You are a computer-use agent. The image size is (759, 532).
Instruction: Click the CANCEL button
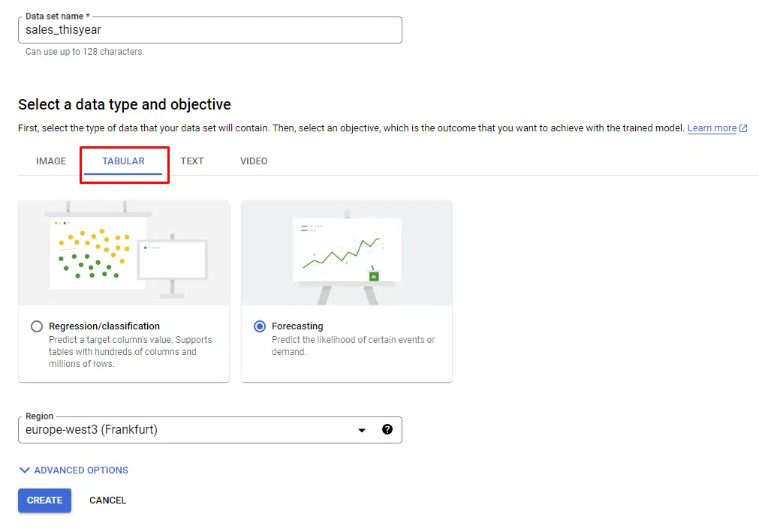[107, 500]
